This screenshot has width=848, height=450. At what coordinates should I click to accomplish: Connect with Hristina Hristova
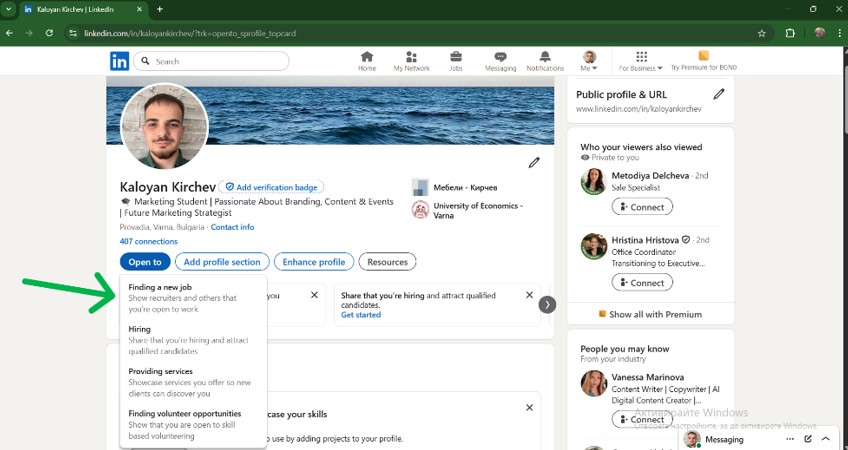[x=642, y=282]
